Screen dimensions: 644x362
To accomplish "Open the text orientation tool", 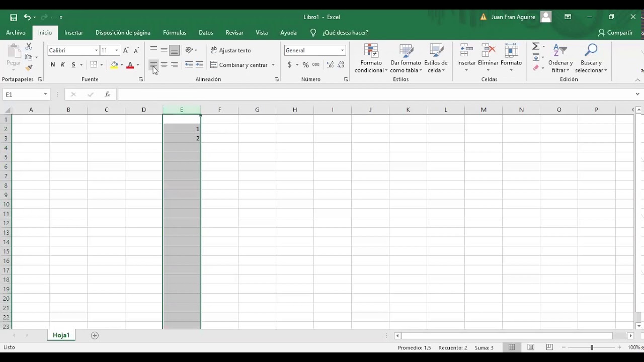I will tap(190, 50).
